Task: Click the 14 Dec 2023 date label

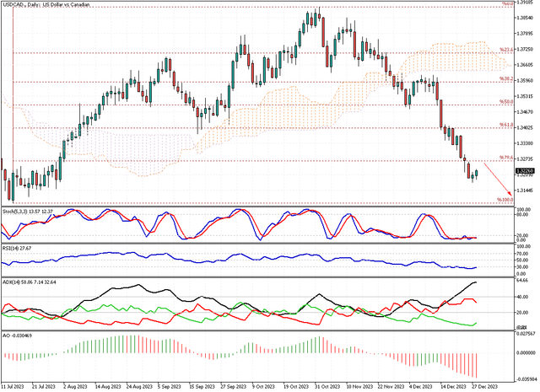Action: click(454, 387)
